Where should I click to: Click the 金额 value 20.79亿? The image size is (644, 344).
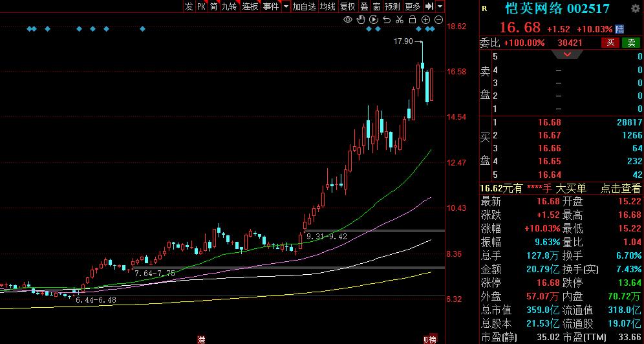pyautogui.click(x=543, y=269)
